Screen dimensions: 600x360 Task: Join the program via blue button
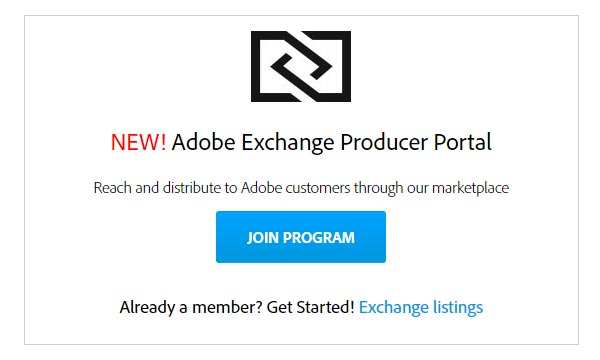[301, 237]
